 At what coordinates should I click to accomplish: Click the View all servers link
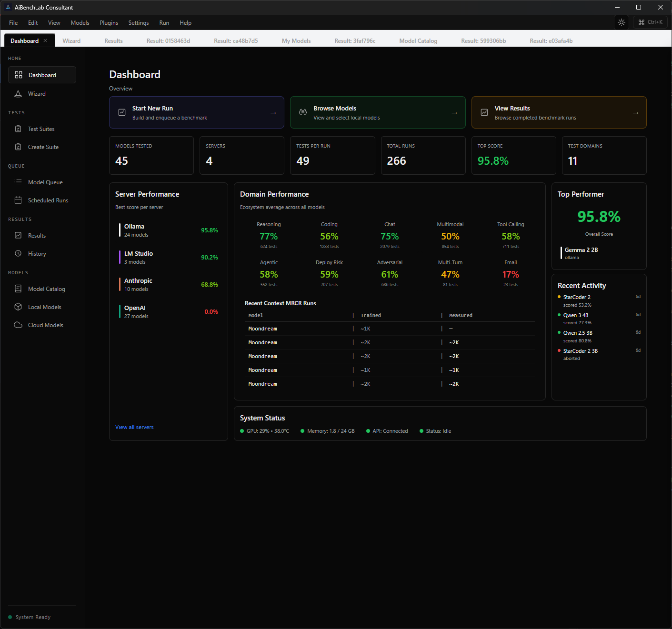(x=134, y=427)
